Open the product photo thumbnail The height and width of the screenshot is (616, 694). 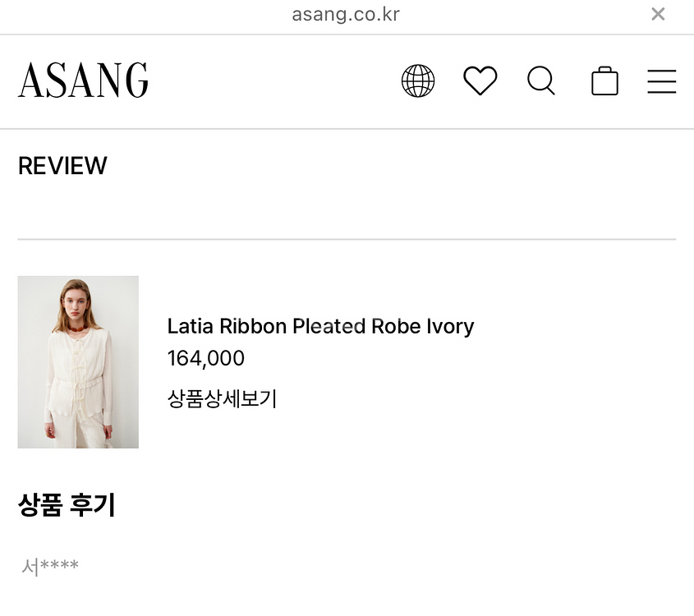pos(77,361)
